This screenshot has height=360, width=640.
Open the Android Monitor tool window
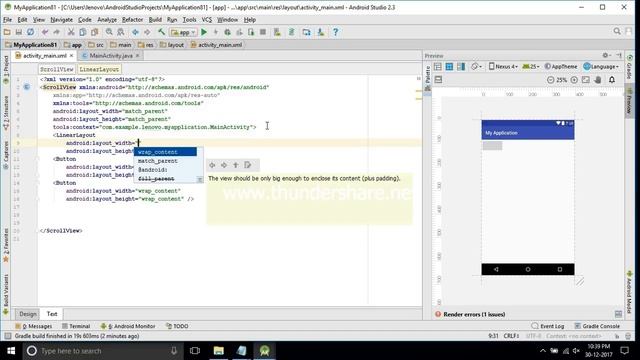(128, 326)
